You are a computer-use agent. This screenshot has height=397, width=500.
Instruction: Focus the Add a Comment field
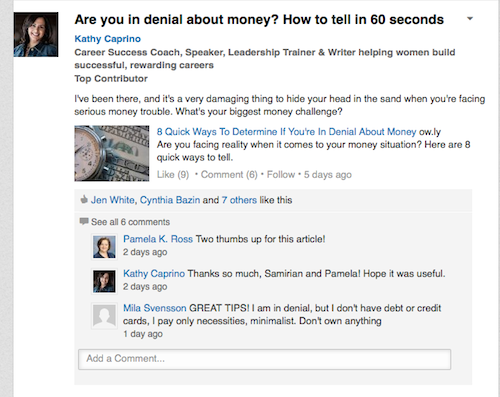pyautogui.click(x=265, y=359)
